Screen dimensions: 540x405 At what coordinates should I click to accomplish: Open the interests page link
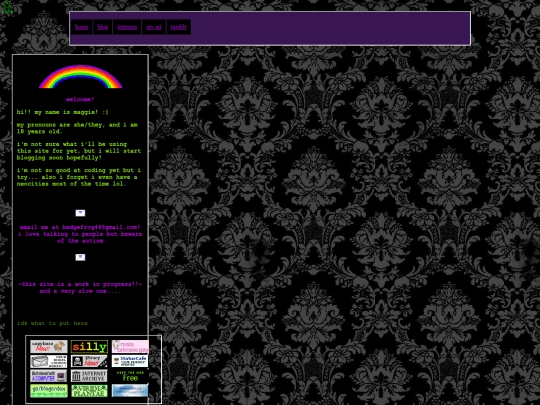point(127,27)
